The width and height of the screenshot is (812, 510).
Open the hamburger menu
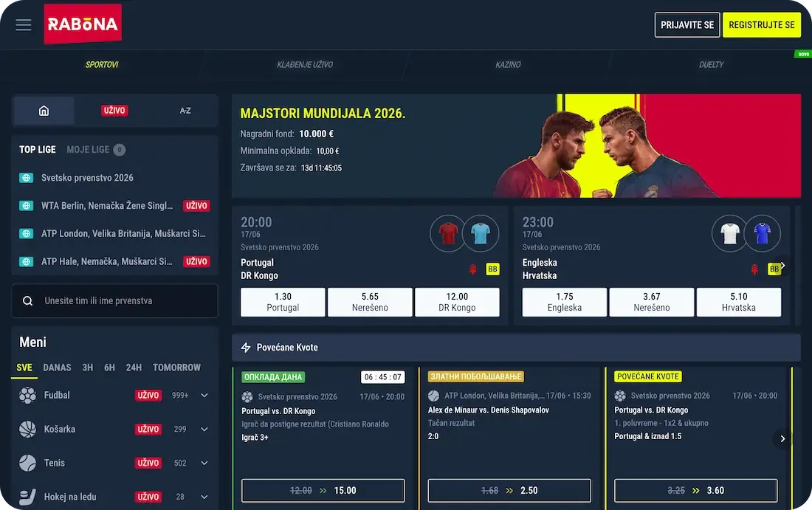[24, 25]
